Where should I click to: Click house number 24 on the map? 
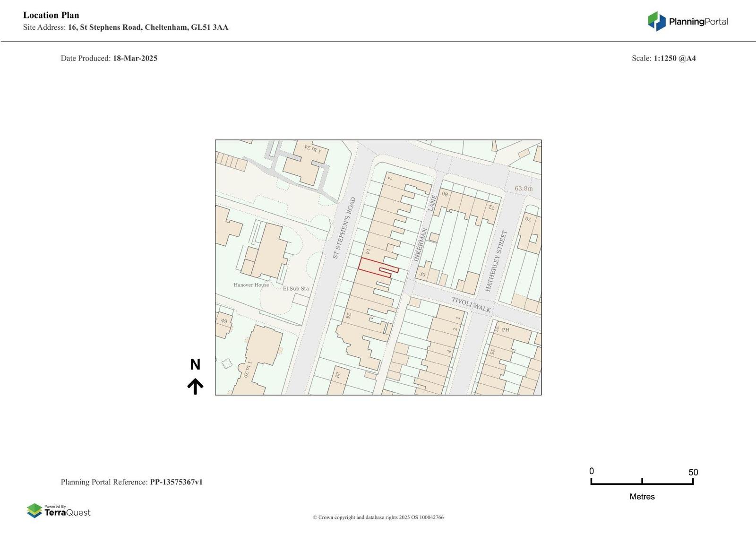click(x=348, y=316)
